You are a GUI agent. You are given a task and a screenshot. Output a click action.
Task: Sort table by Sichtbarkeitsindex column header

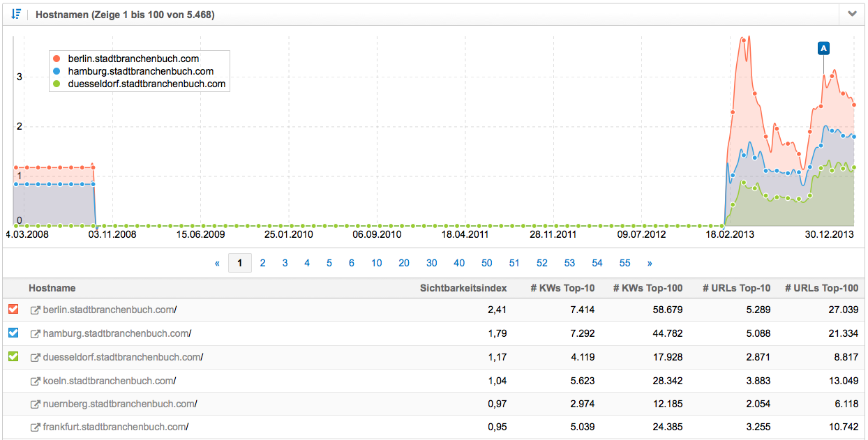pos(463,288)
